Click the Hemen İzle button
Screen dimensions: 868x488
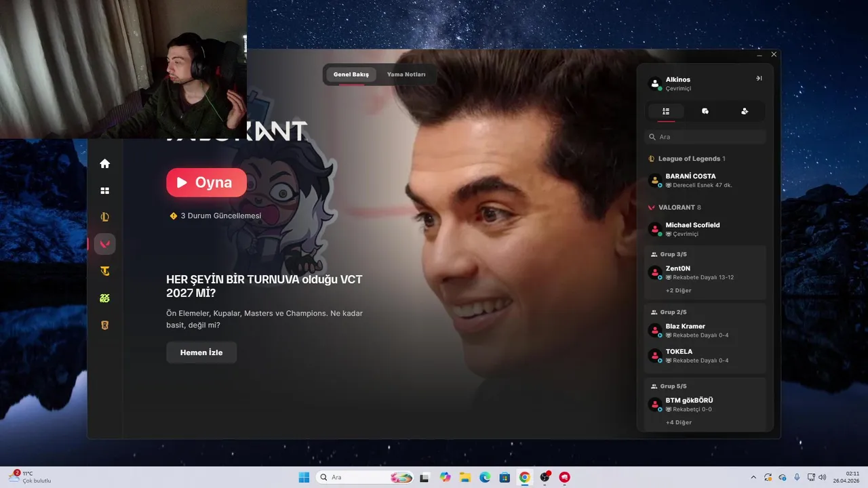(x=201, y=352)
